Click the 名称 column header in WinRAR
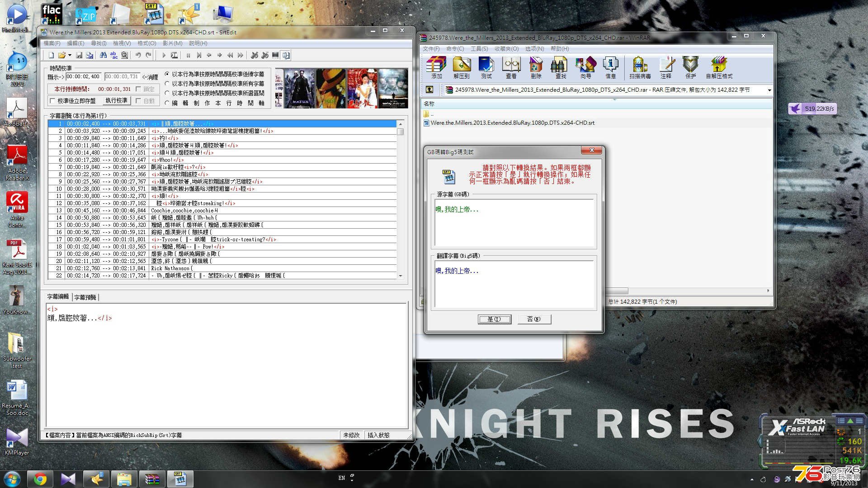The height and width of the screenshot is (488, 868). coord(597,104)
